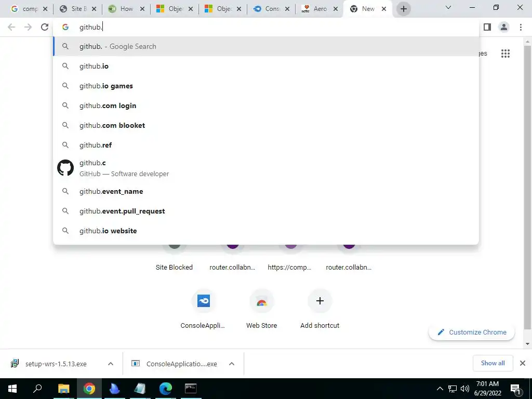Select 'github. - Google Search' suggestion
This screenshot has height=399, width=532.
click(266, 46)
